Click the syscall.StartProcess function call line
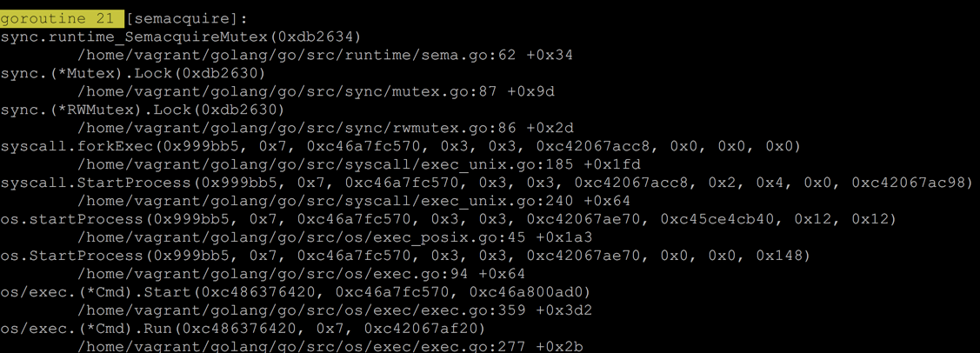This screenshot has height=353, width=980. tap(487, 183)
